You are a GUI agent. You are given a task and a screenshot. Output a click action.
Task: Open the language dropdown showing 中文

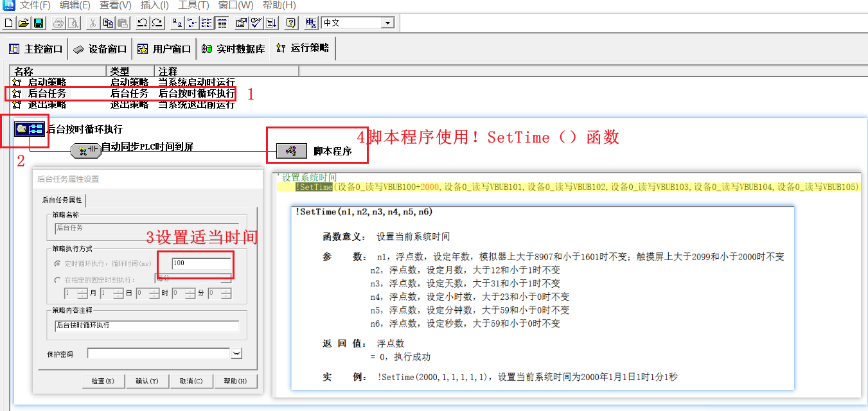click(387, 23)
